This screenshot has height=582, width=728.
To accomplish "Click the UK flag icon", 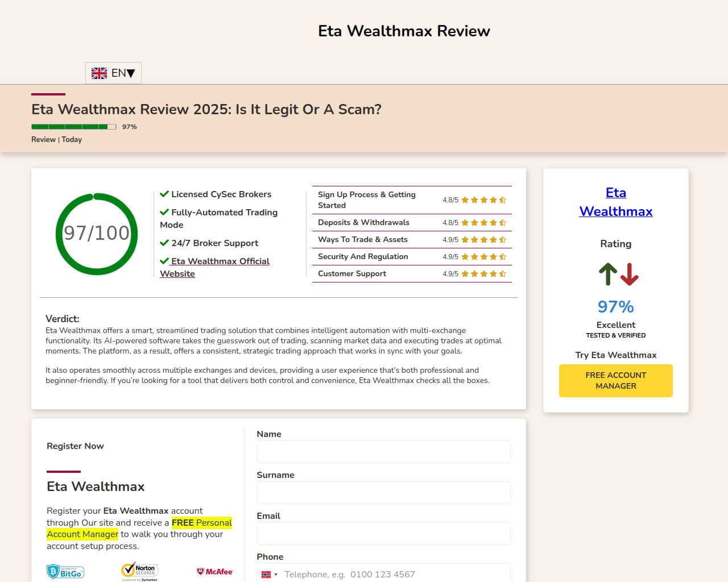I will pyautogui.click(x=99, y=73).
